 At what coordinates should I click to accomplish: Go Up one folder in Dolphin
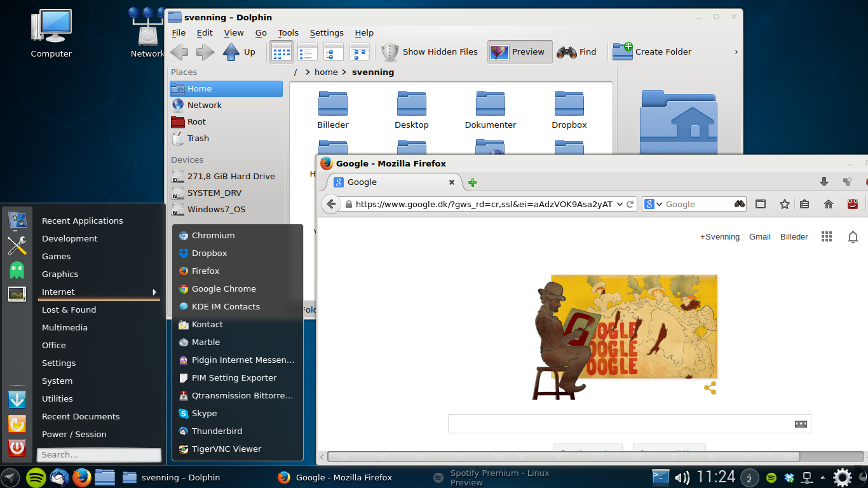[239, 52]
